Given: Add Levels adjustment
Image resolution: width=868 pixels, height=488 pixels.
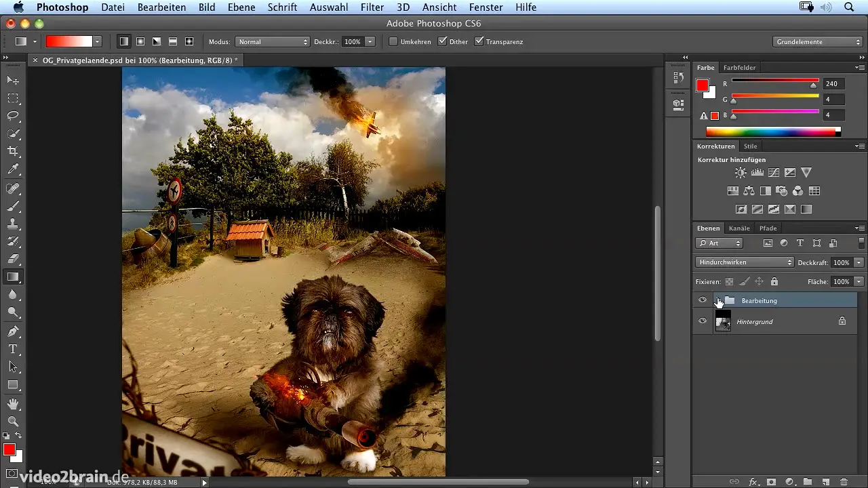Looking at the screenshot, I should tap(757, 173).
